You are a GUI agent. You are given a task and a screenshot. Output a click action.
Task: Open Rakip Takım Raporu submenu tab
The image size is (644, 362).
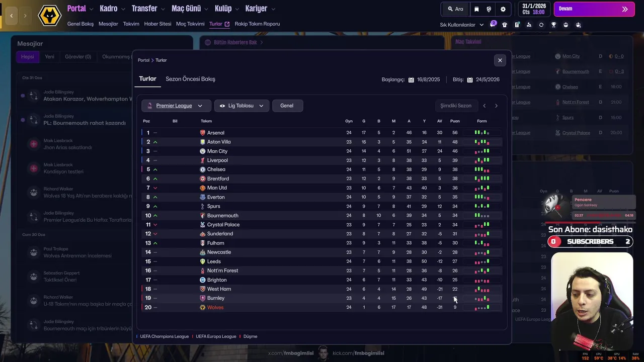coord(257,24)
